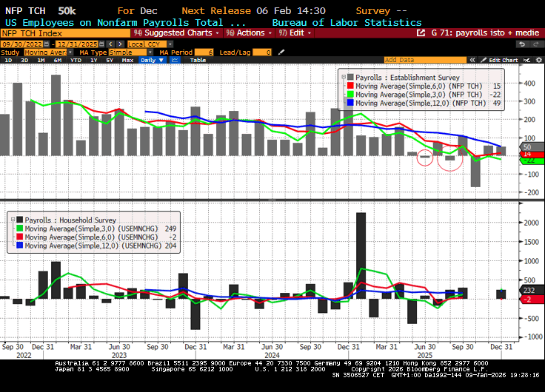Click the next date range arrow
The height and width of the screenshot is (392, 545).
tap(119, 44)
